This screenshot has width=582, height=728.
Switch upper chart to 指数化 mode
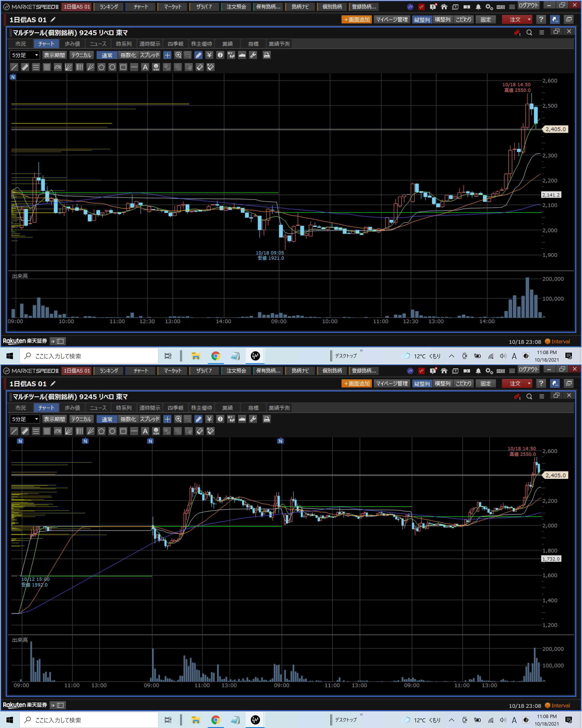[128, 55]
